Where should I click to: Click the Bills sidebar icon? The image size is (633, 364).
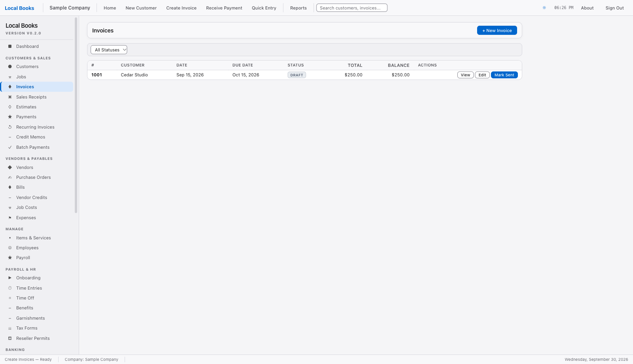10,187
